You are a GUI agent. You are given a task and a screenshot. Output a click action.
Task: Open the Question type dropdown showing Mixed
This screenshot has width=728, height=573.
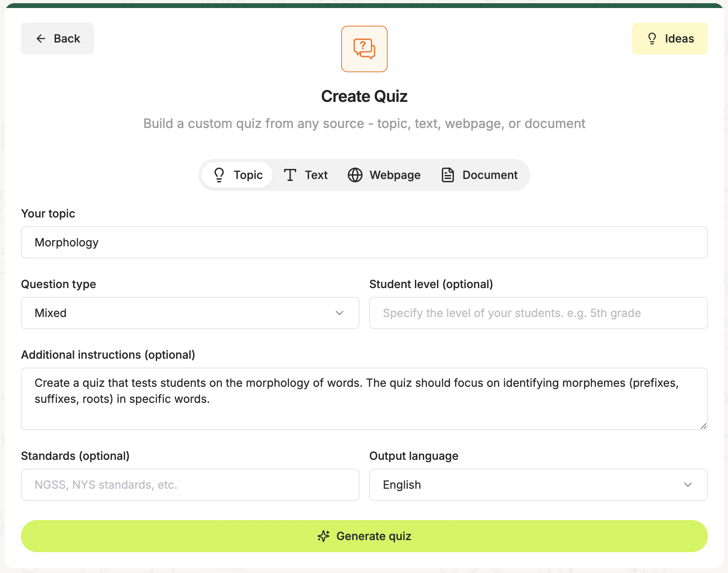coord(190,313)
